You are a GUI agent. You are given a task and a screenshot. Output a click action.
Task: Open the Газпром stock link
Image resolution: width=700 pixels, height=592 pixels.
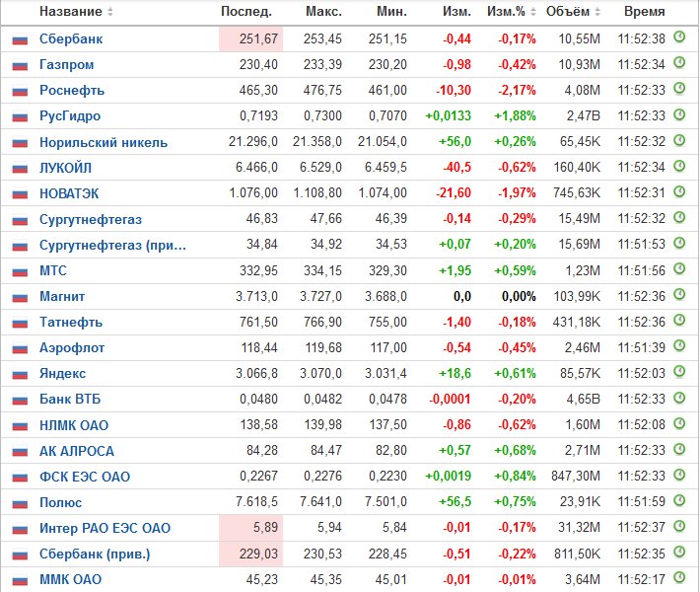tap(66, 65)
